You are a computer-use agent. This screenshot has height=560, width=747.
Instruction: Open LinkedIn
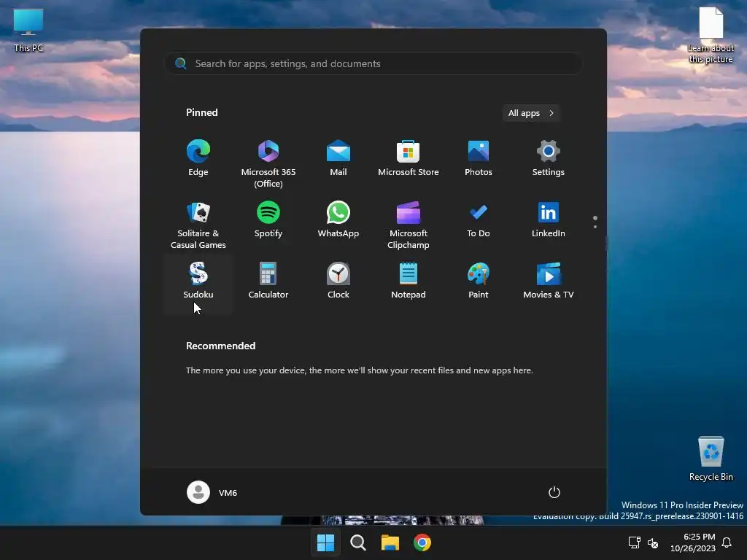549,220
